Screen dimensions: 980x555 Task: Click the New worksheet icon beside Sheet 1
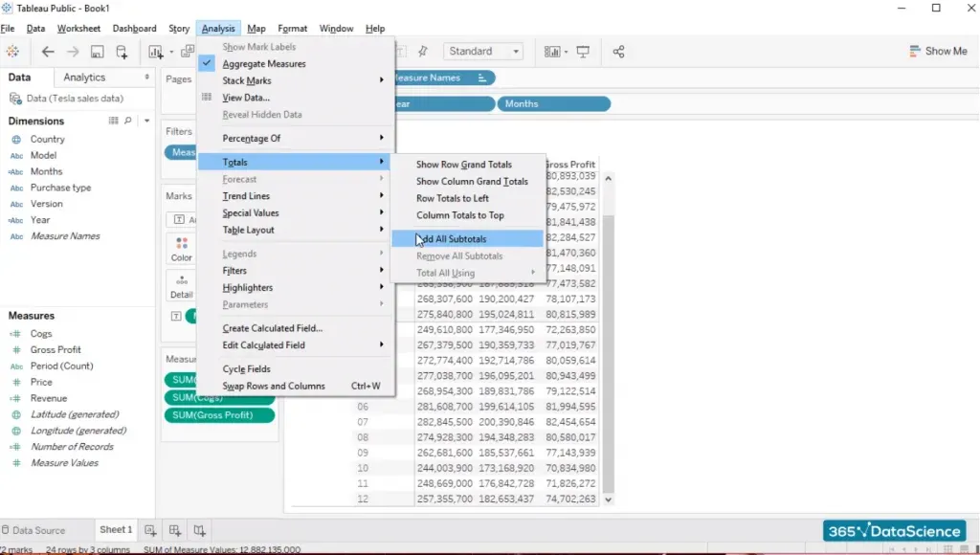pyautogui.click(x=150, y=530)
